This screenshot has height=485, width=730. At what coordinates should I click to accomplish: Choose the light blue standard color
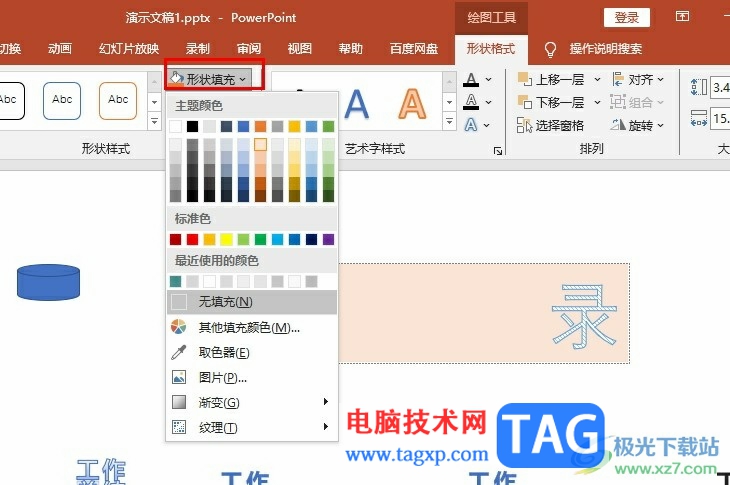(x=277, y=239)
